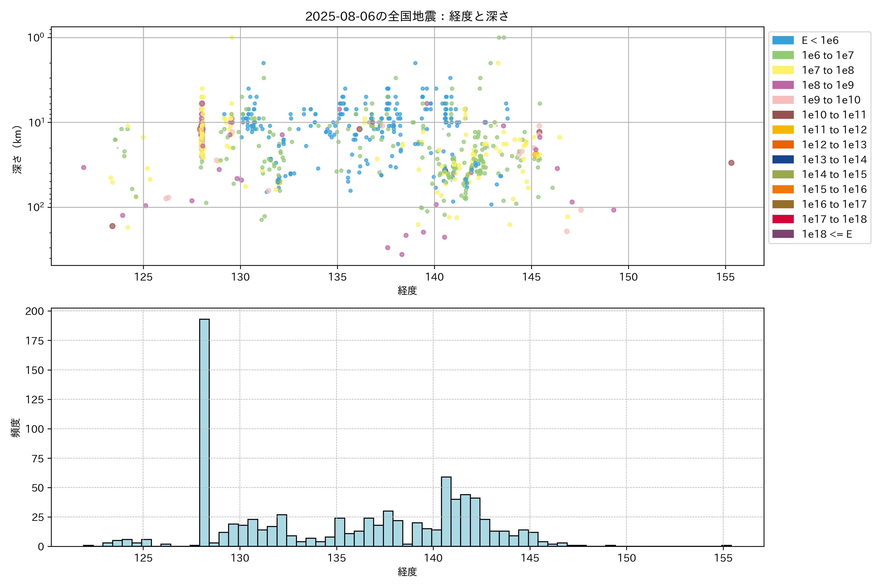Click the tallest histogram bar near longitude 128
This screenshot has height=588, width=882.
pyautogui.click(x=204, y=431)
